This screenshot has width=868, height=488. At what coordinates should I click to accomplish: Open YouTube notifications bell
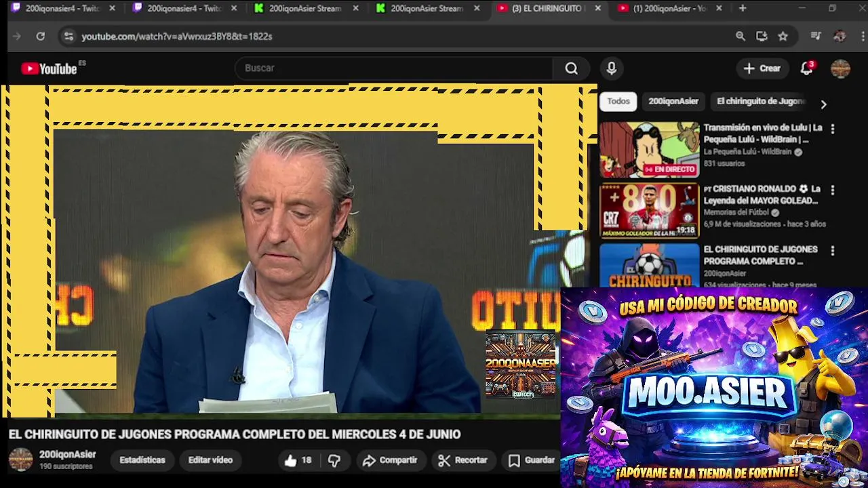pos(806,68)
